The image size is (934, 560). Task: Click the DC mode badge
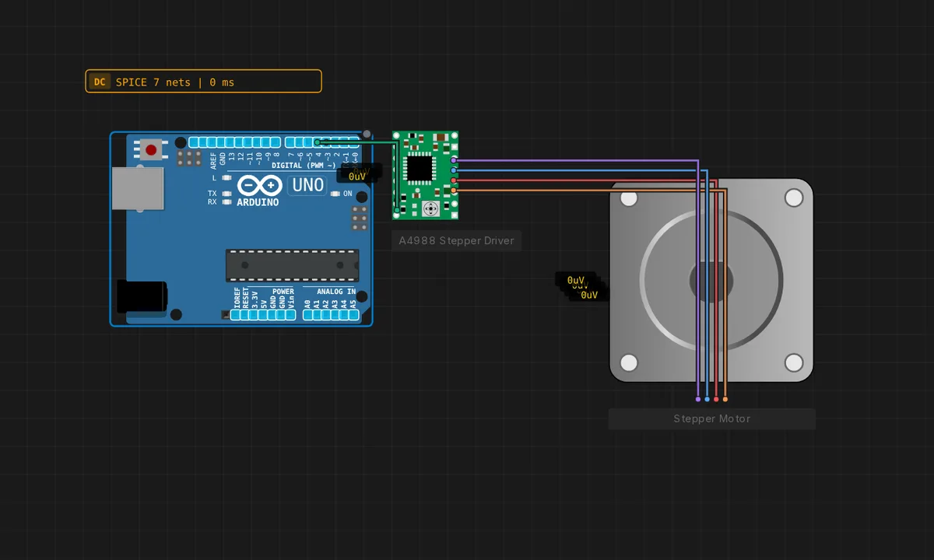tap(100, 82)
